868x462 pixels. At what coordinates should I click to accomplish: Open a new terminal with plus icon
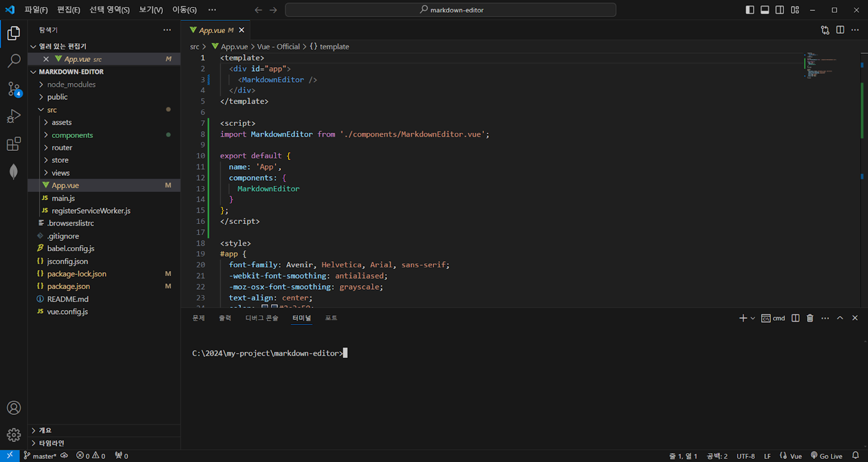[742, 318]
